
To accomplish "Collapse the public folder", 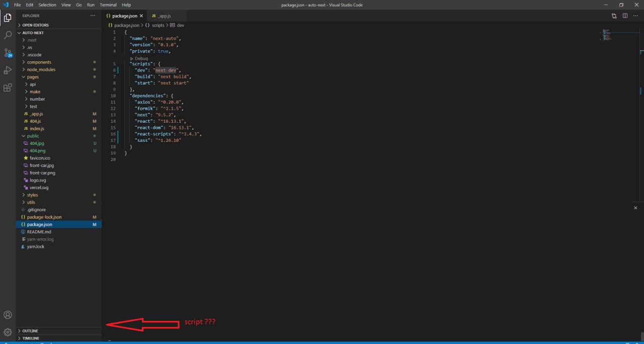I will click(59, 136).
